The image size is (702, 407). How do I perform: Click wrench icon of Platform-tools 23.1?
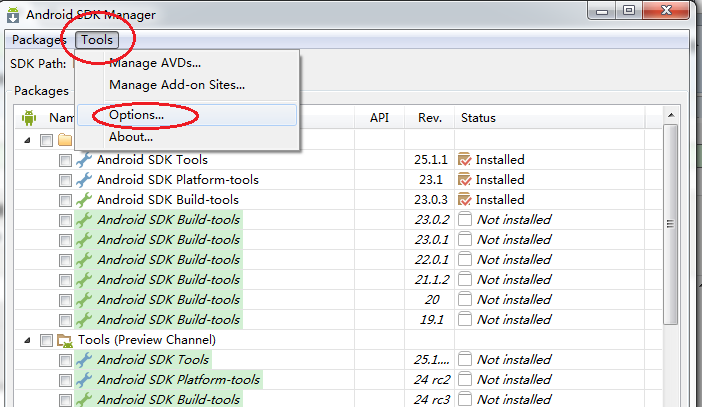point(84,180)
